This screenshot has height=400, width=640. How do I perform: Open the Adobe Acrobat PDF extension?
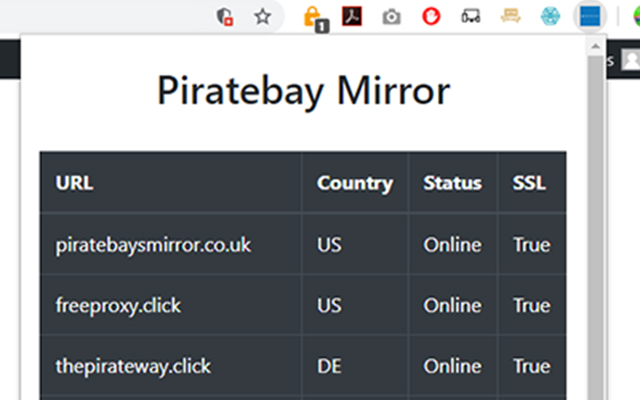(x=352, y=16)
